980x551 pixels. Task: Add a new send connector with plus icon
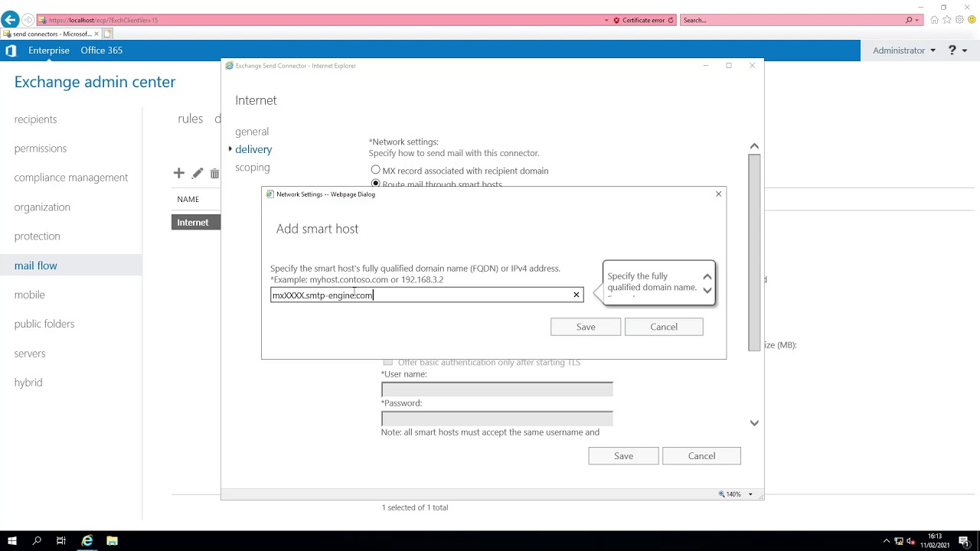[178, 174]
